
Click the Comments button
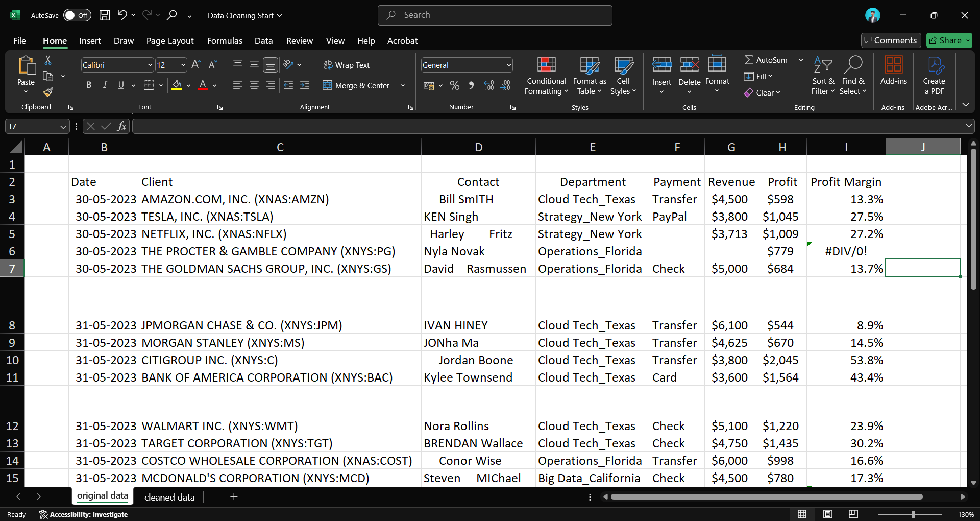(x=891, y=40)
